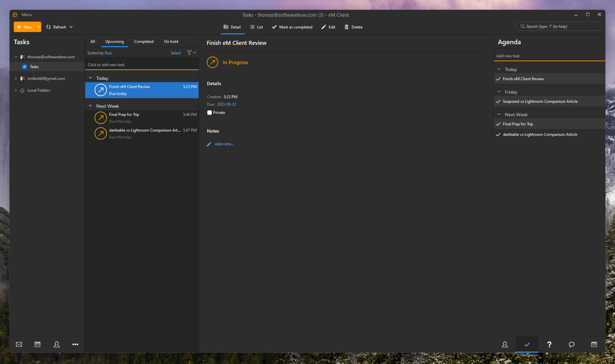Click the Refresh icon
This screenshot has height=364, width=615.
click(48, 27)
